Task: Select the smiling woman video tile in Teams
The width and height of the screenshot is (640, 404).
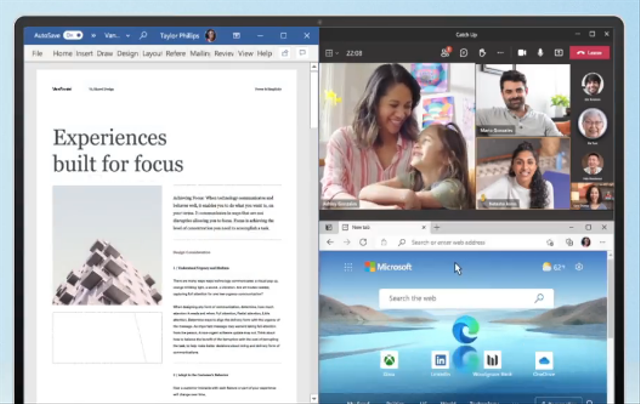Action: (523, 173)
